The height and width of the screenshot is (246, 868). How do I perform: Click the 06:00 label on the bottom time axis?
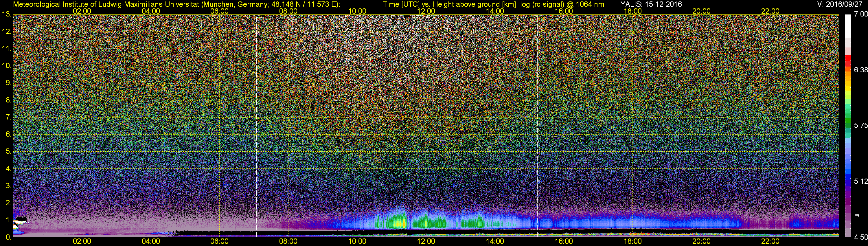[x=219, y=241]
